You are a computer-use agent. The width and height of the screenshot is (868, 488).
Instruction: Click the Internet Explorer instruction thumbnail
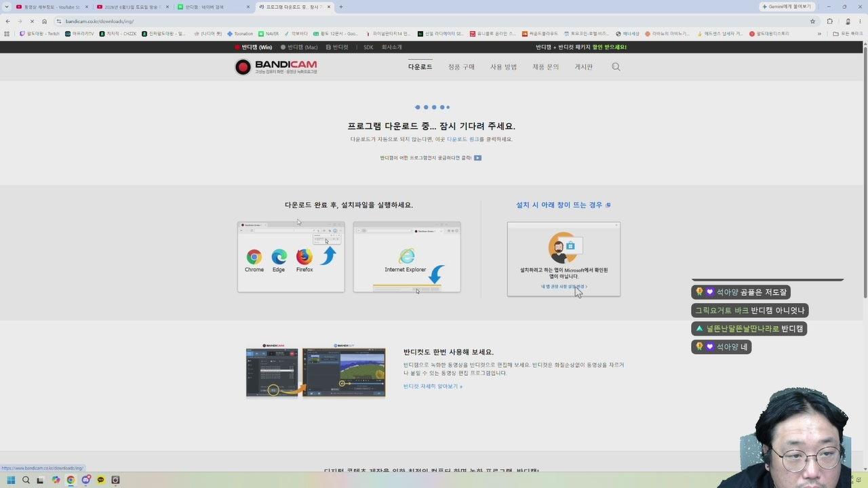click(x=407, y=257)
